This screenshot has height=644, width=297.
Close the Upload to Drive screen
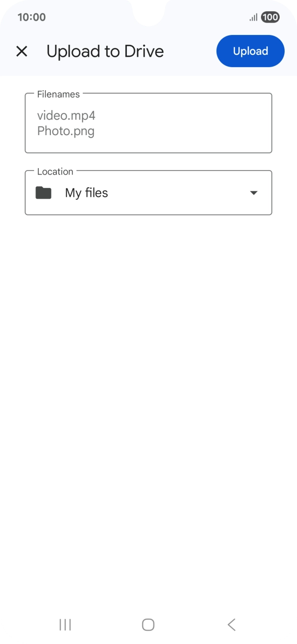[22, 51]
